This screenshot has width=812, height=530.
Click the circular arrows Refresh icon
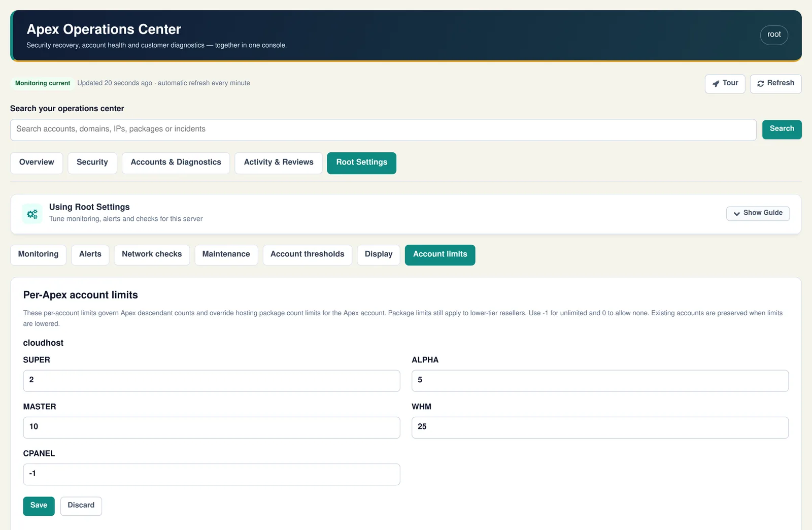(x=760, y=84)
